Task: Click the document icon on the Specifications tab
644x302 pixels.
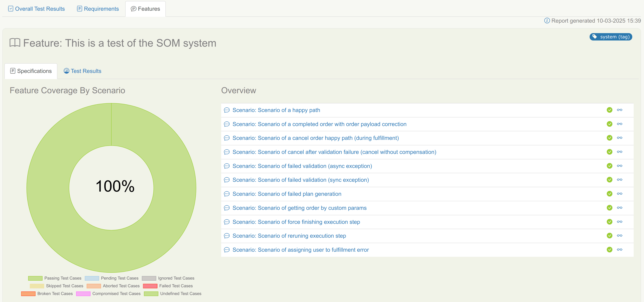Action: (12, 71)
